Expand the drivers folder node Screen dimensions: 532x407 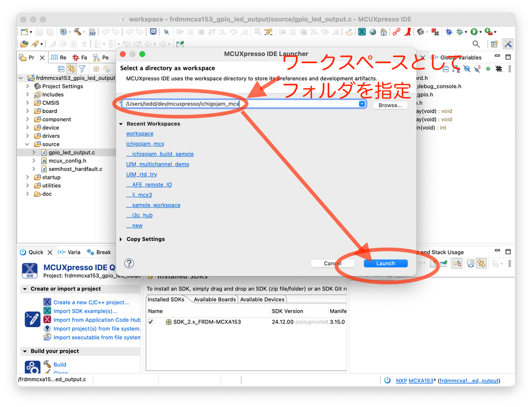pyautogui.click(x=28, y=136)
